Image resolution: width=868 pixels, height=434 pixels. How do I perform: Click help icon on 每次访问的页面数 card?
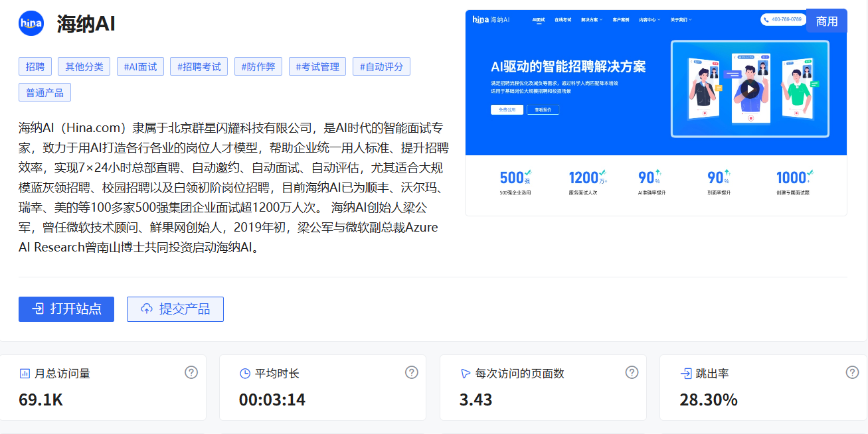632,372
